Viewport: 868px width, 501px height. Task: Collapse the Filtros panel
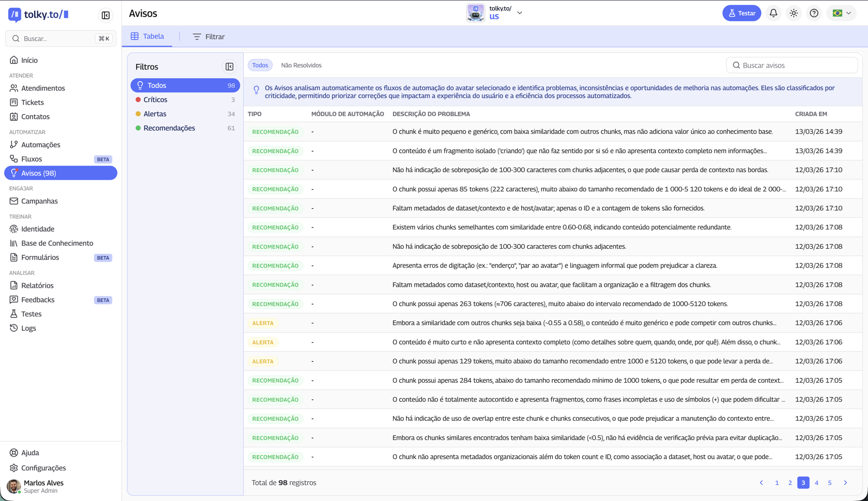[x=229, y=67]
